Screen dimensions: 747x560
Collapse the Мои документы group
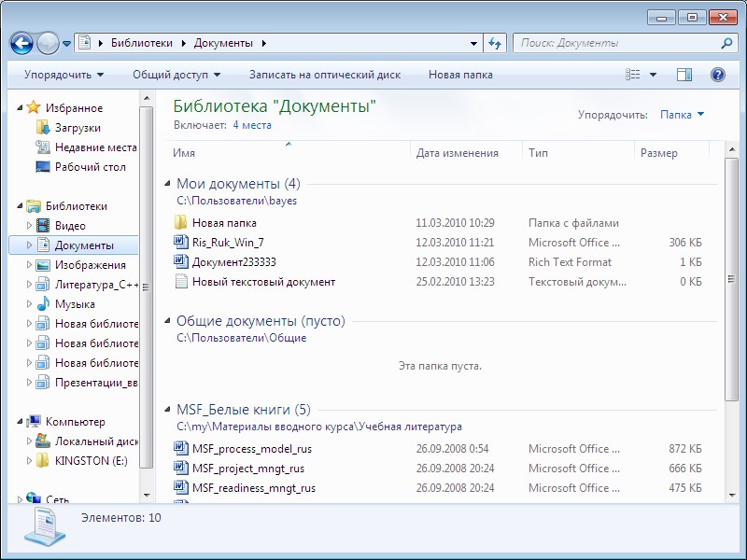click(x=168, y=184)
